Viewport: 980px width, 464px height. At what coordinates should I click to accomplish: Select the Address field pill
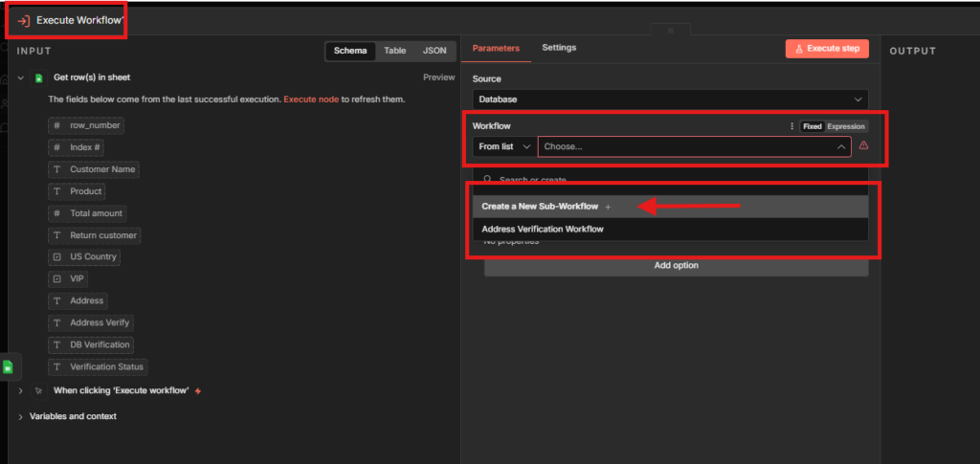click(x=78, y=300)
